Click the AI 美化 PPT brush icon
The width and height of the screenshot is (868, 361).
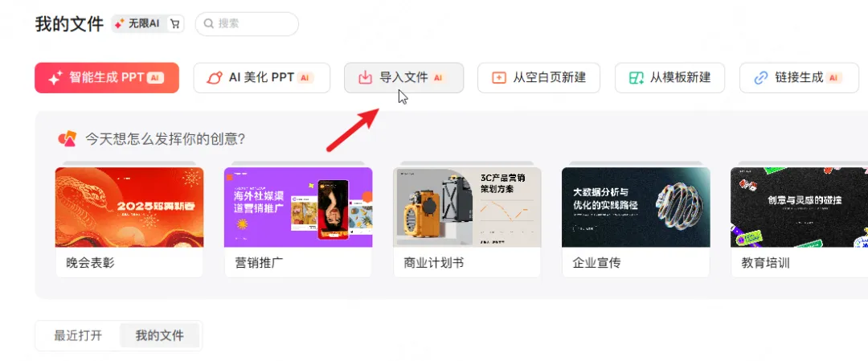click(x=214, y=78)
